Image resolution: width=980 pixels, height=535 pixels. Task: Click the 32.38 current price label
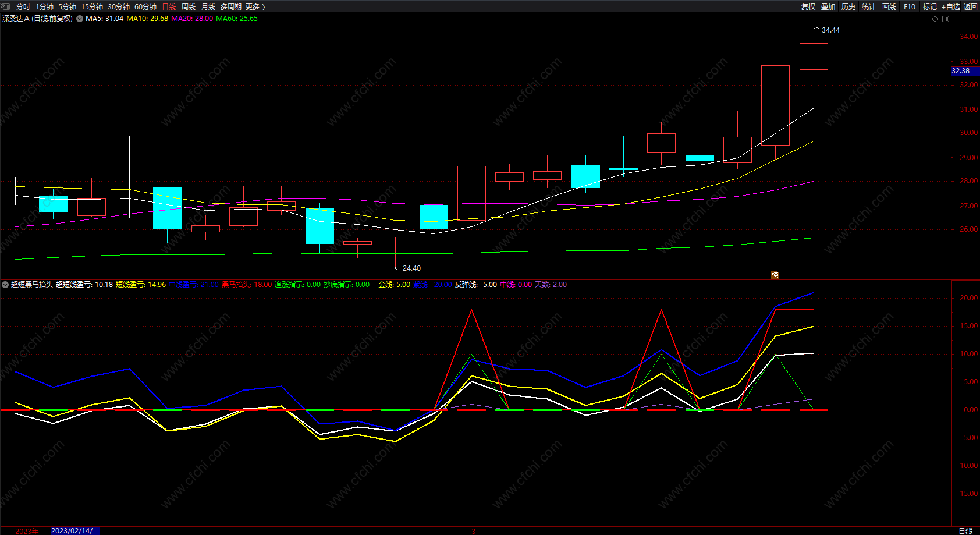pyautogui.click(x=961, y=71)
